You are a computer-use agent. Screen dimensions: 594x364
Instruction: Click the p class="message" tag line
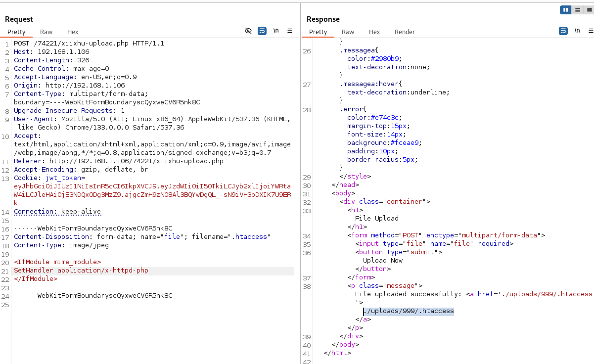(x=385, y=286)
